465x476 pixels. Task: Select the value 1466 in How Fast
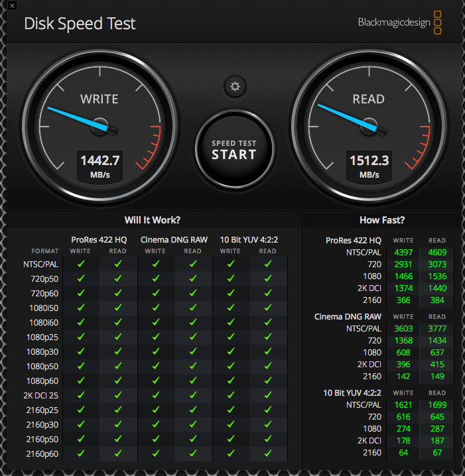[x=403, y=276]
